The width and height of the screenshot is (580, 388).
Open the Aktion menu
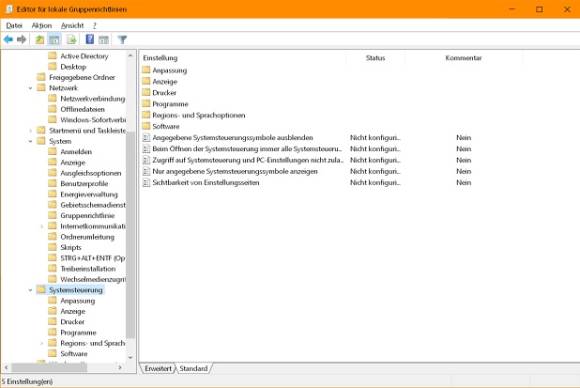tap(41, 25)
